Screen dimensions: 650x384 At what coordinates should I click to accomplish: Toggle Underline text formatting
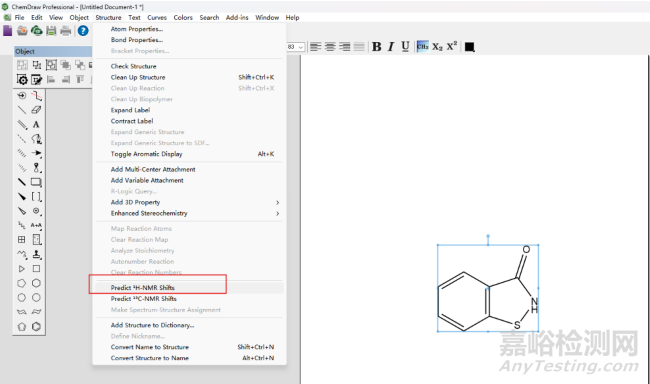[405, 46]
